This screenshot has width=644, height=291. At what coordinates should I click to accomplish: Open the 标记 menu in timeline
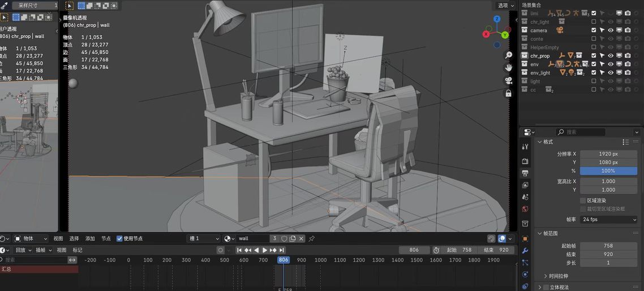click(78, 250)
